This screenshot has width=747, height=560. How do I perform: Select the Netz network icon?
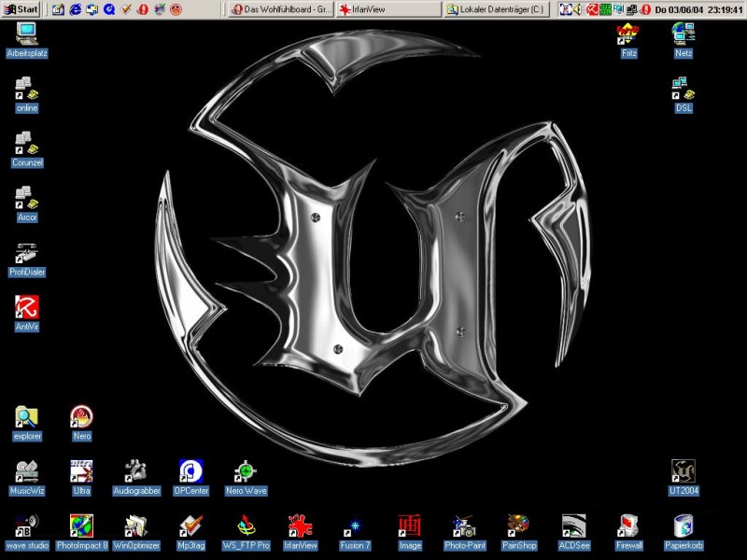coord(684,35)
